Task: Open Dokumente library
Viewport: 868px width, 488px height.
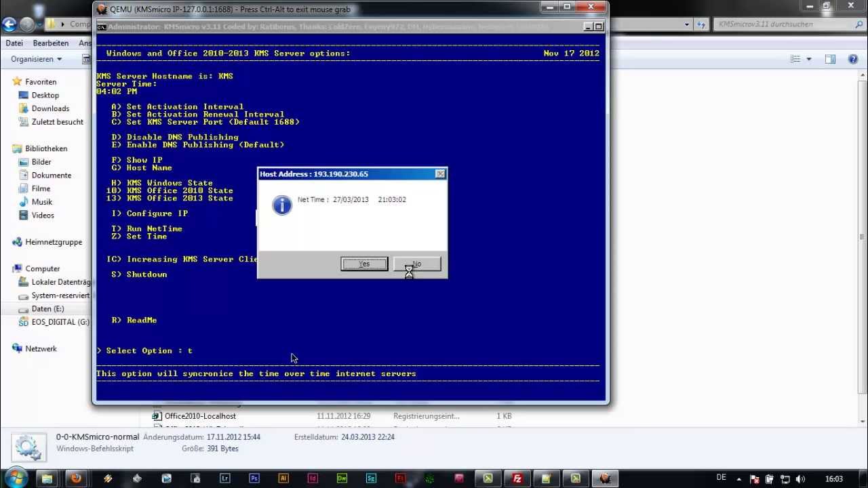Action: [x=51, y=176]
